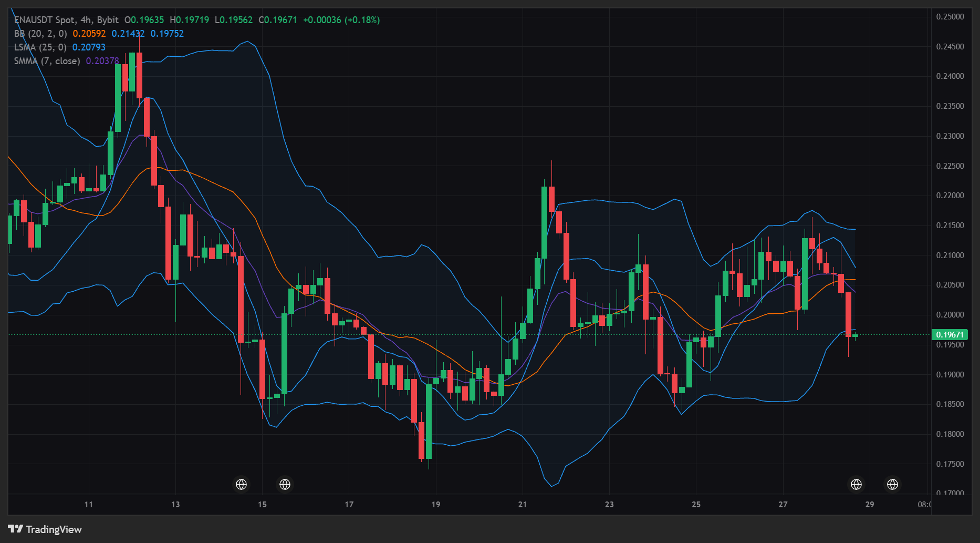
Task: Click the date label 27 on time axis
Action: [783, 505]
